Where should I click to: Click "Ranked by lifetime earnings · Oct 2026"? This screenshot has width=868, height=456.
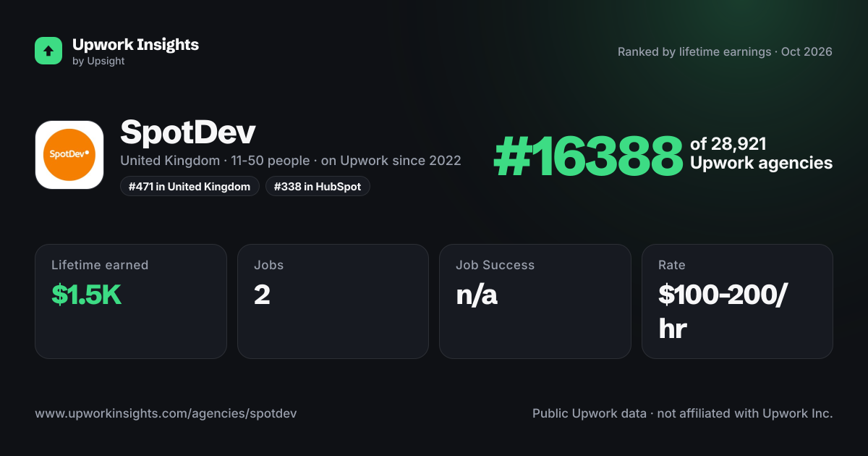pos(725,52)
